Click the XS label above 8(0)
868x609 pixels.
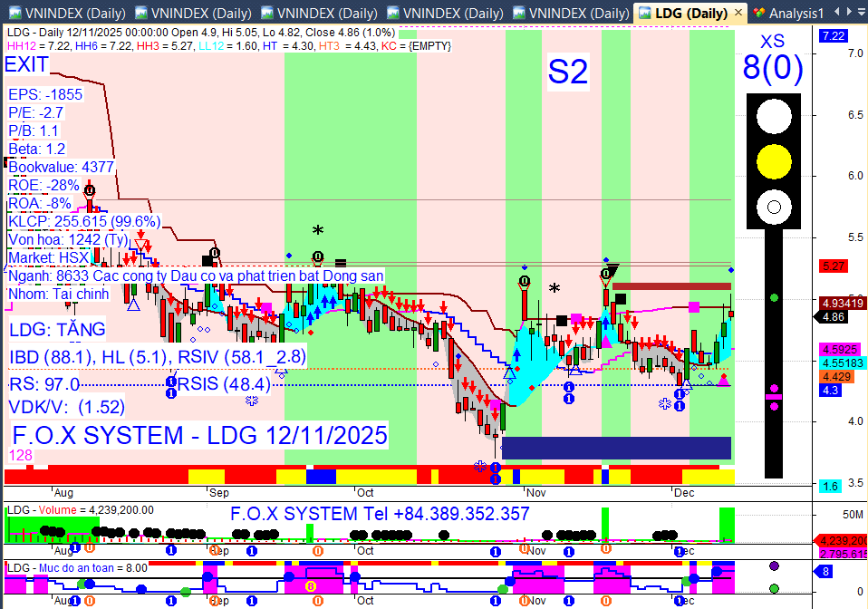[773, 41]
